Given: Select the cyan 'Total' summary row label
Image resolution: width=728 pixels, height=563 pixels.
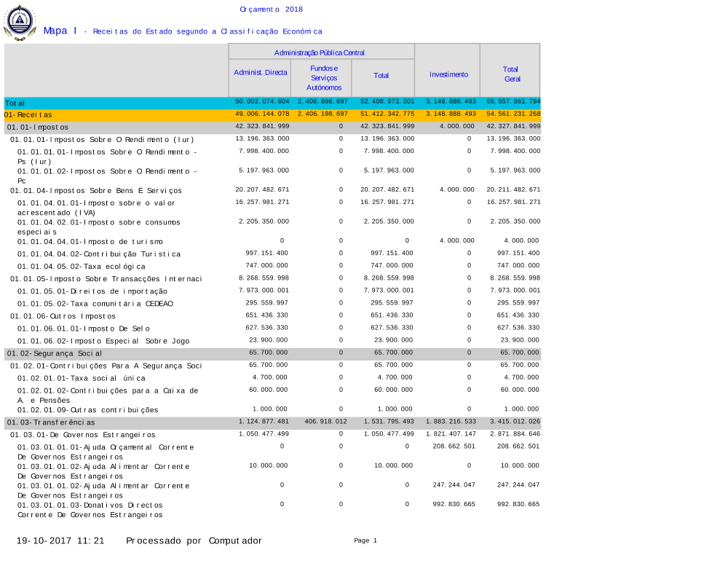Looking at the screenshot, I should (x=15, y=103).
